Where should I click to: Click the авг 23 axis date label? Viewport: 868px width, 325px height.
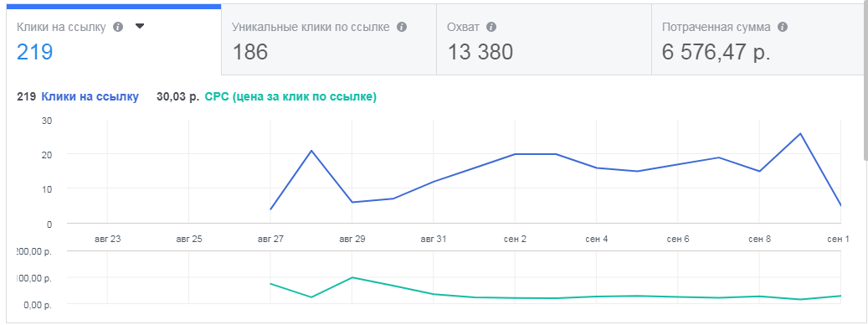point(107,240)
